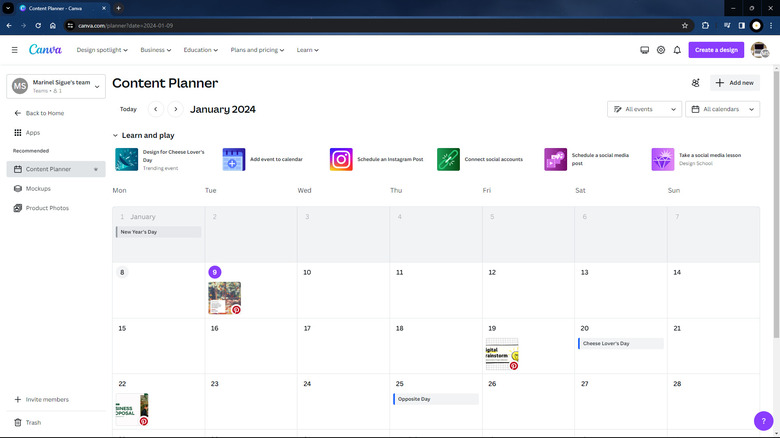Screen dimensions: 780x438
Task: Open a new browser tab
Action: click(x=118, y=8)
